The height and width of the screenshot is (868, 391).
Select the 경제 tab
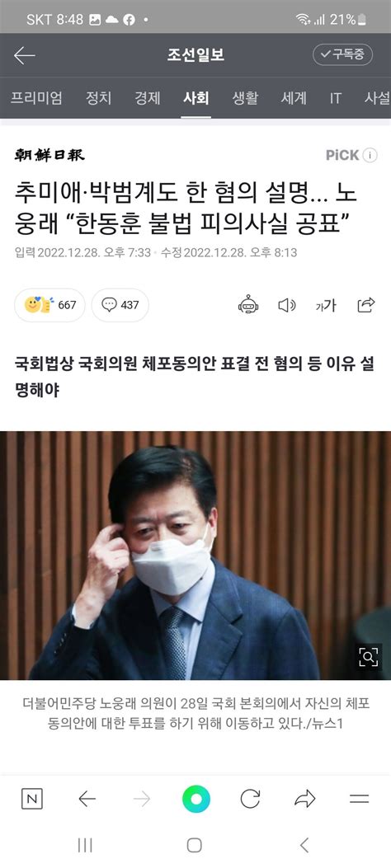[x=148, y=98]
